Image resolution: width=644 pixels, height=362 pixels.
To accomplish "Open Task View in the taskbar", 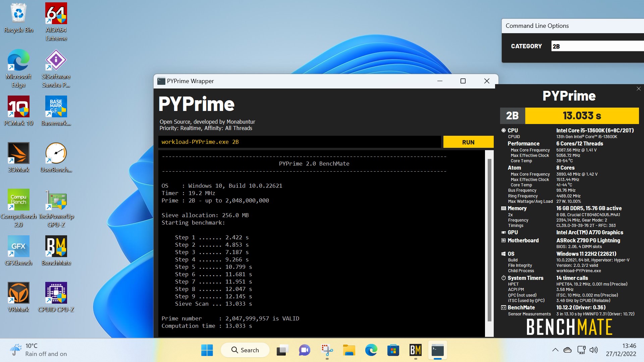I will pyautogui.click(x=282, y=350).
